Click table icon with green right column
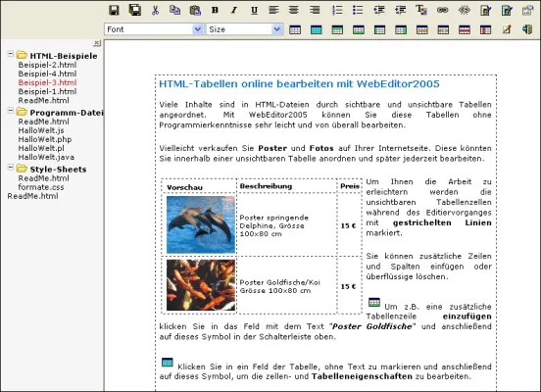Screen dimensions: 541x392 (401, 29)
